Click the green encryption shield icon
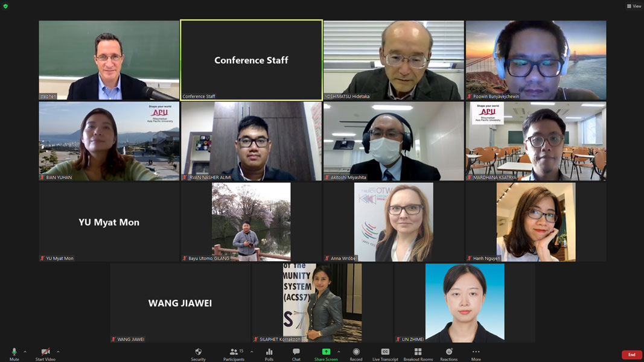The height and width of the screenshot is (362, 644). pyautogui.click(x=6, y=6)
